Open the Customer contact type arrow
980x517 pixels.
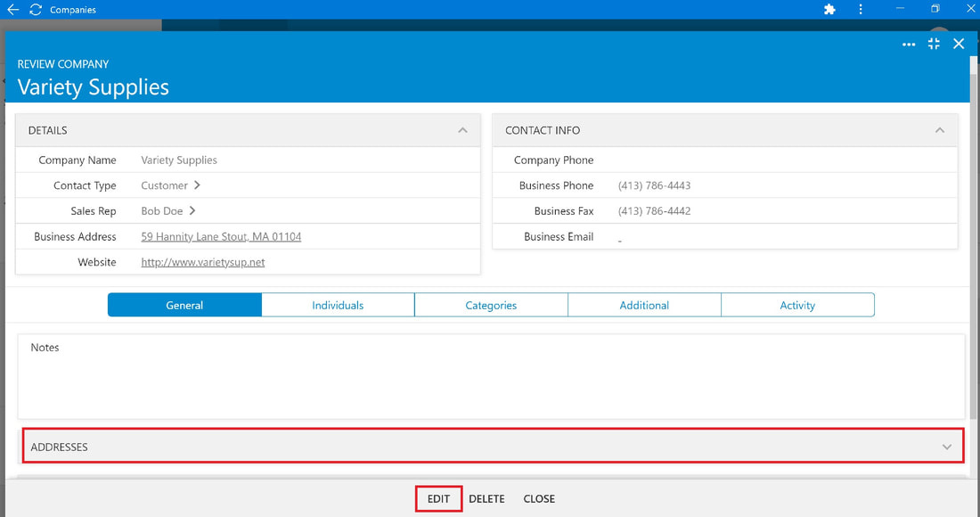(x=197, y=185)
